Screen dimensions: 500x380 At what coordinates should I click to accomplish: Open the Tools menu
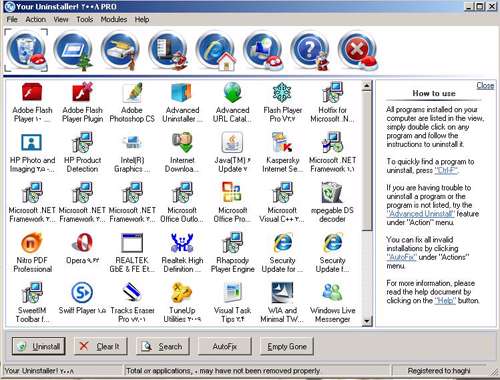coord(85,19)
